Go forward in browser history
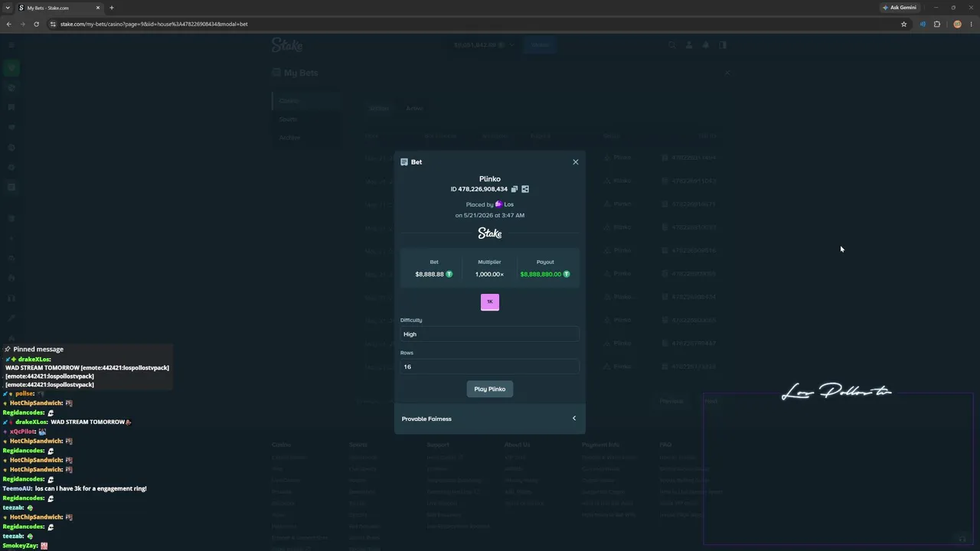Image resolution: width=980 pixels, height=551 pixels. [x=22, y=24]
